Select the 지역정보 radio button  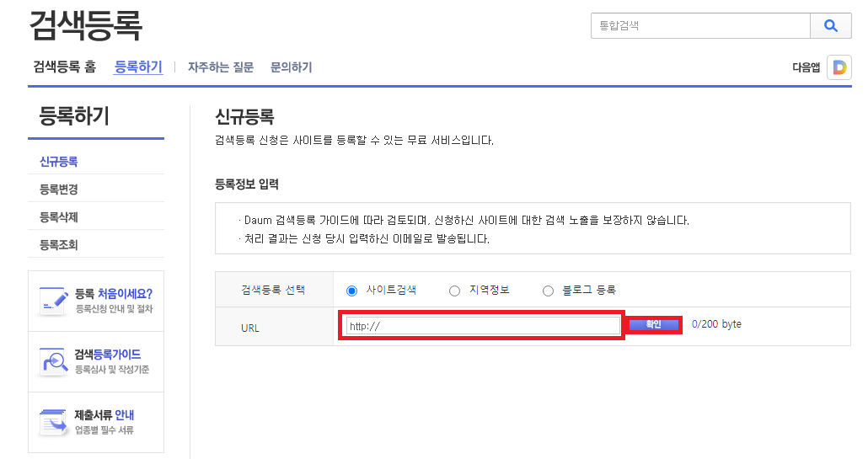pos(454,291)
